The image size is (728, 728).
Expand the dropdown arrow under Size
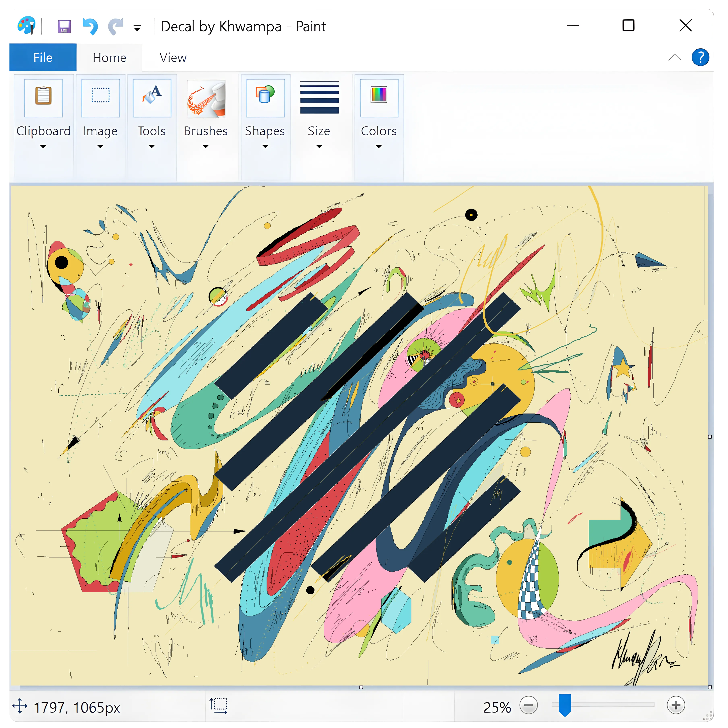319,147
